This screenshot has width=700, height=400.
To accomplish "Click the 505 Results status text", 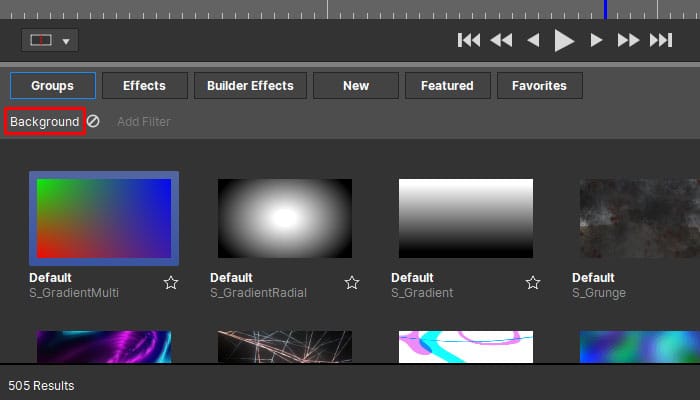I will pyautogui.click(x=42, y=386).
